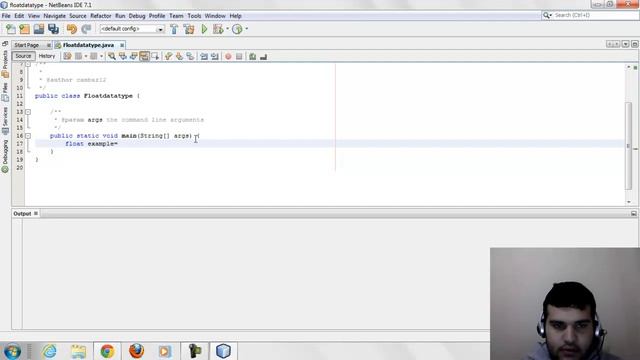The height and width of the screenshot is (360, 640).
Task: Open the Projects sidebar panel
Action: click(5, 64)
